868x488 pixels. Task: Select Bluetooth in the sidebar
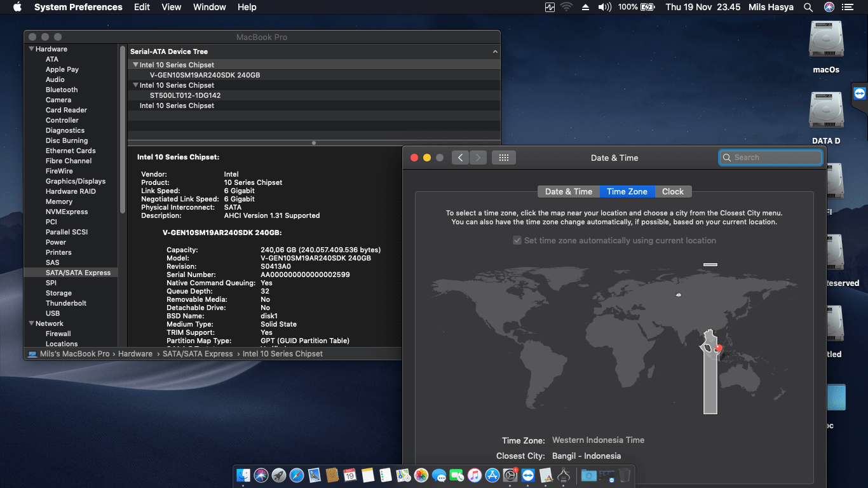[62, 90]
